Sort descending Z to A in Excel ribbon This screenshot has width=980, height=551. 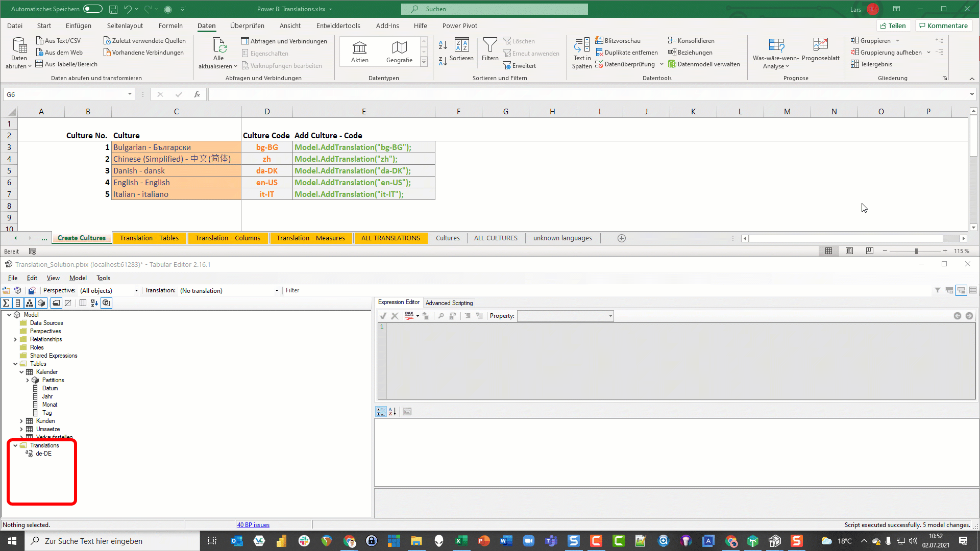tap(443, 61)
